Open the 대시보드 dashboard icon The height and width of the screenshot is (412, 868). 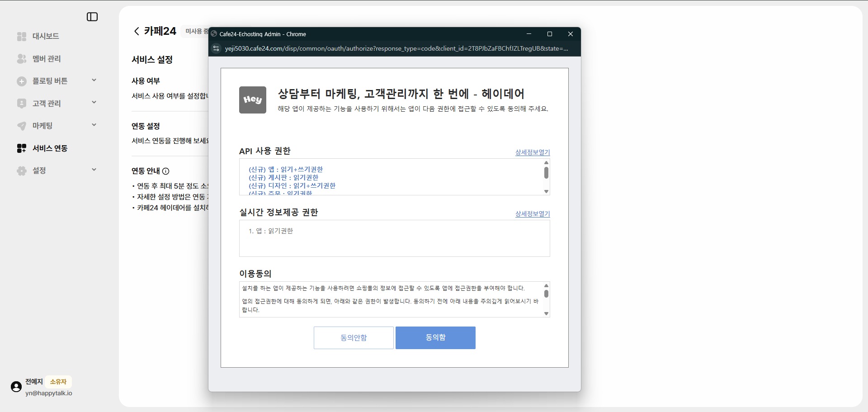[22, 36]
